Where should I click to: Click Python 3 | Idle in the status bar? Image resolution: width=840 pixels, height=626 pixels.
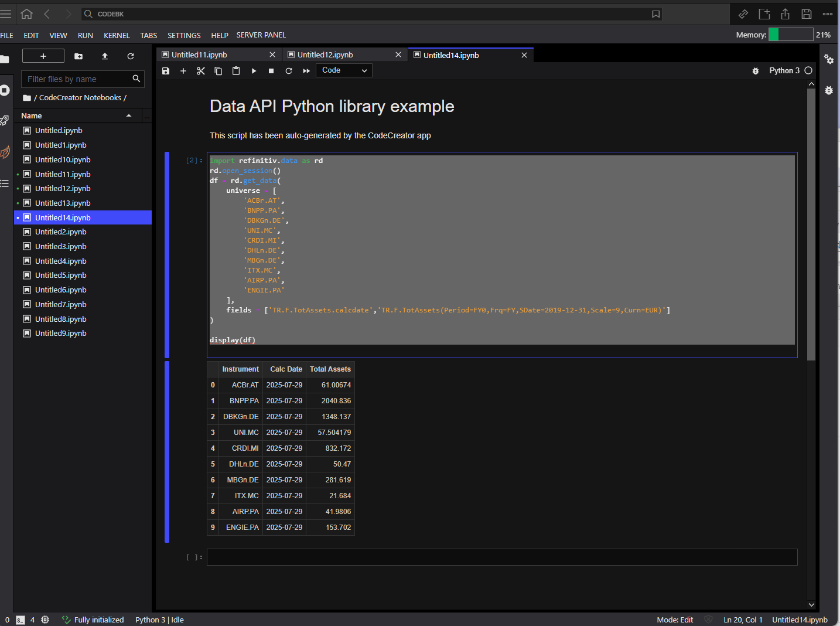pyautogui.click(x=159, y=620)
